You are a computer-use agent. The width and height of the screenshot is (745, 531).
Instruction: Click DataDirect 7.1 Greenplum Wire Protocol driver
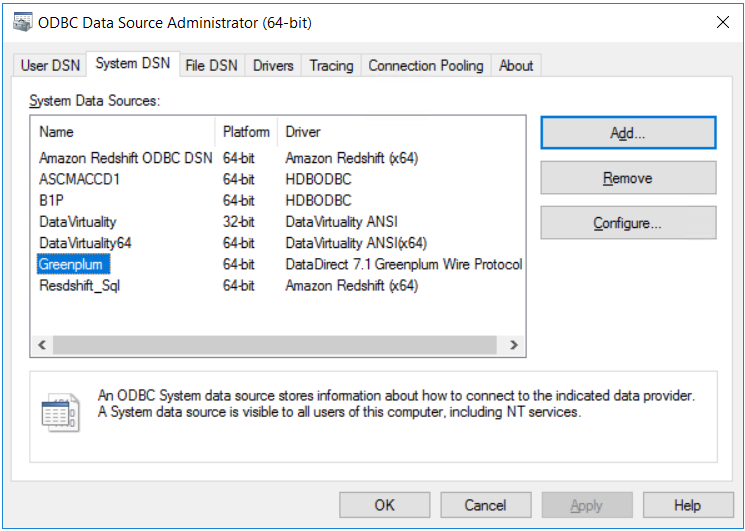403,264
